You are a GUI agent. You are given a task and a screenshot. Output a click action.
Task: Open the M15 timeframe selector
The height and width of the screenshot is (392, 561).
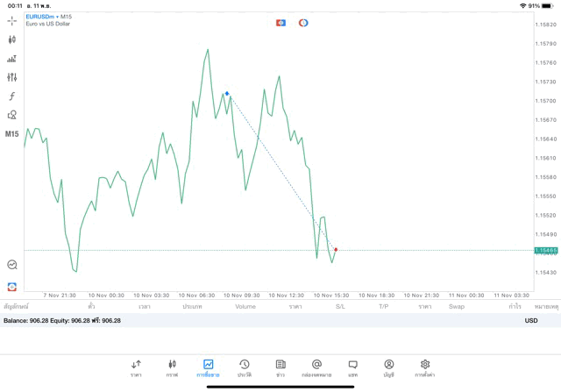click(12, 134)
